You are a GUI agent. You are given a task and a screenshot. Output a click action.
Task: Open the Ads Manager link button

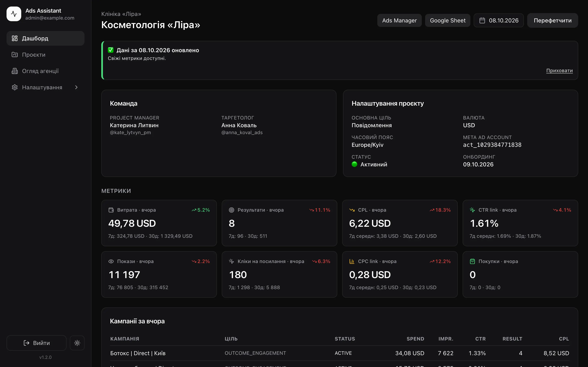click(x=399, y=20)
